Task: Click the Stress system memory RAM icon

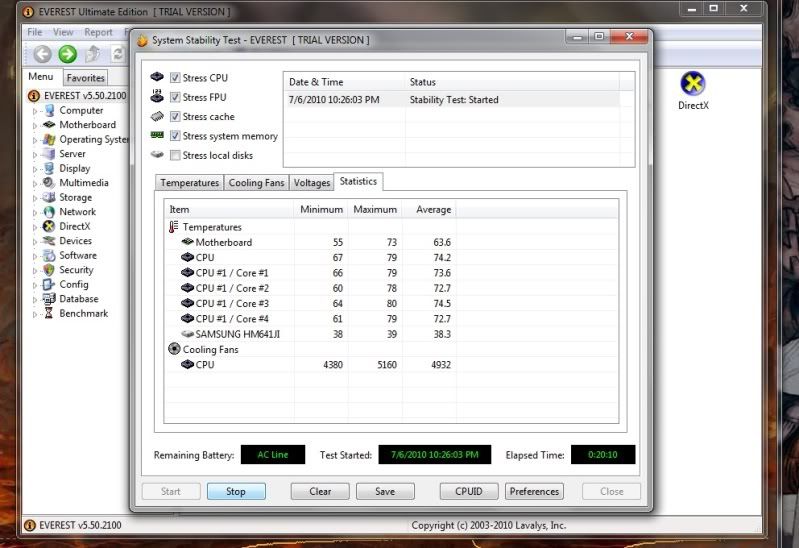Action: pos(157,135)
